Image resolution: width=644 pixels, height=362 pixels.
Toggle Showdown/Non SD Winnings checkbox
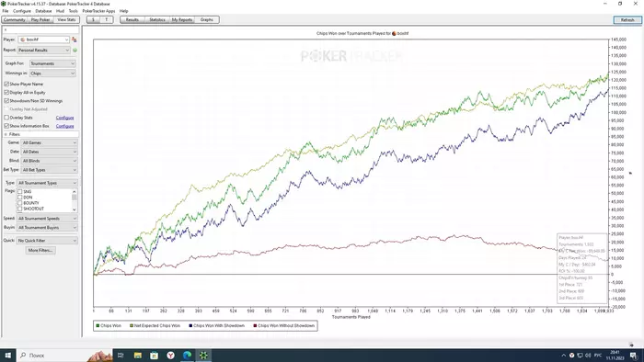pyautogui.click(x=6, y=100)
